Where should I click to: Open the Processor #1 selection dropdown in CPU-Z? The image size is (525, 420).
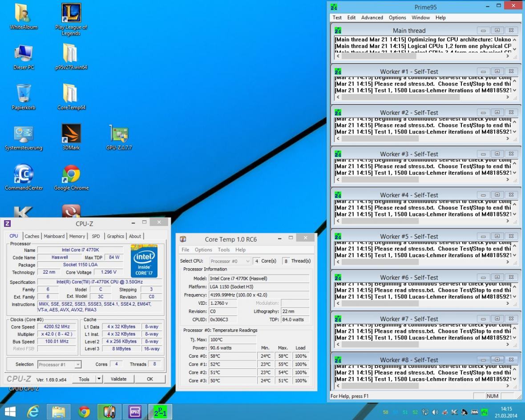60,364
